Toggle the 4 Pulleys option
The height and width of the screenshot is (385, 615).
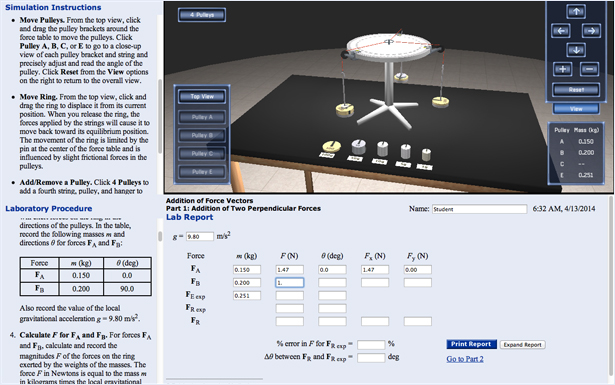pyautogui.click(x=202, y=15)
